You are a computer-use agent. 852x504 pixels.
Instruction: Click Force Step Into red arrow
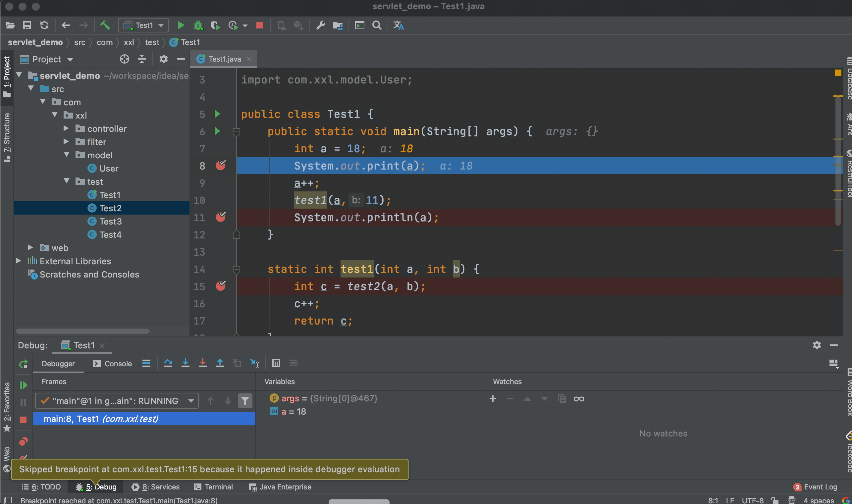[203, 363]
